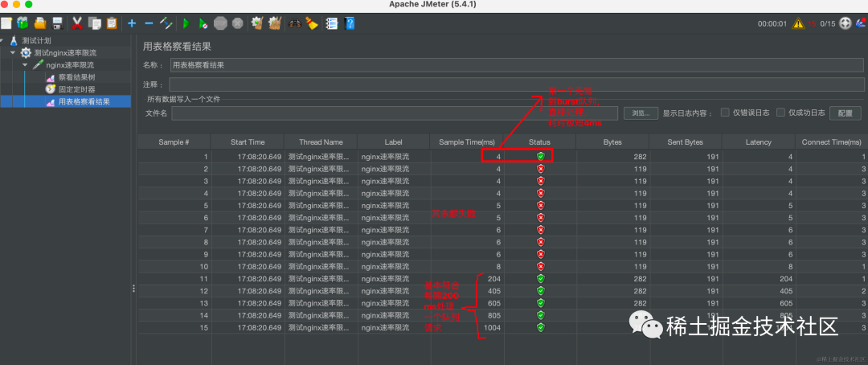Click the feather icon with red dot

pyautogui.click(x=862, y=23)
